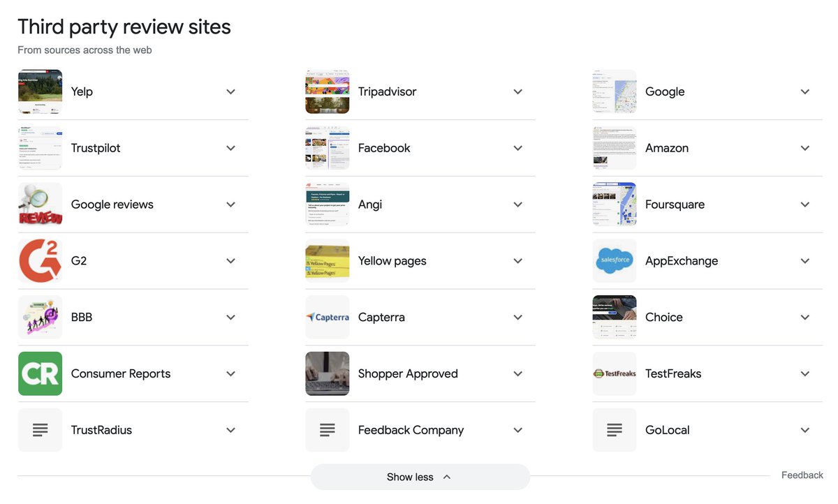Expand the Trustpilot row chevron
Viewport: 838px width, 504px height.
tap(231, 148)
